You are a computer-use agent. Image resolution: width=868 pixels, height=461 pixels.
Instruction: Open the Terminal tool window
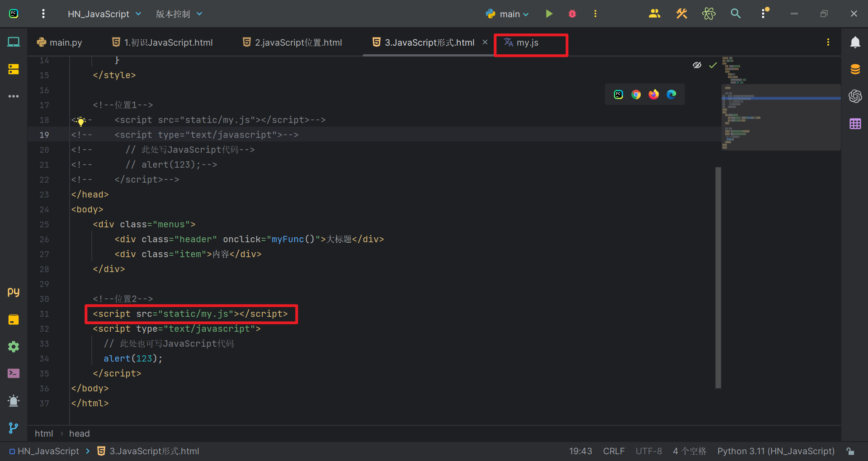coord(14,373)
